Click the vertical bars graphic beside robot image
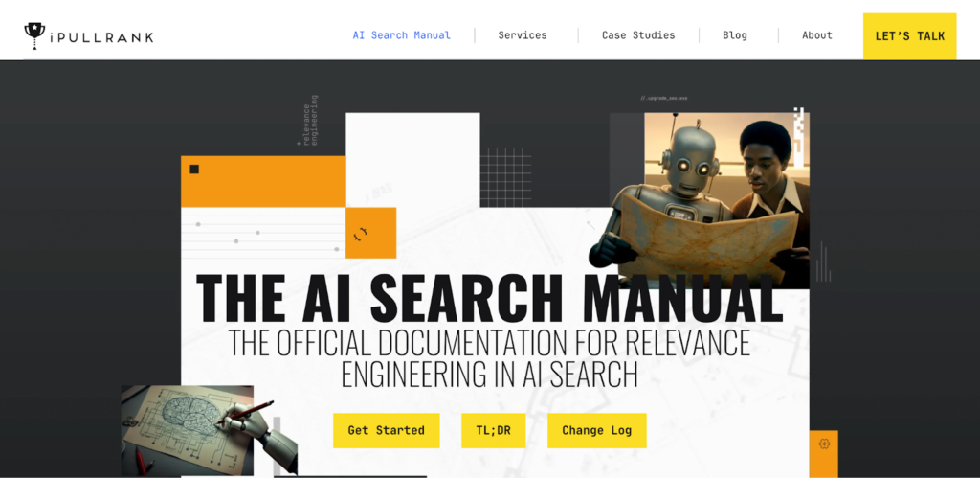Screen dimensions: 980x478 (824, 262)
